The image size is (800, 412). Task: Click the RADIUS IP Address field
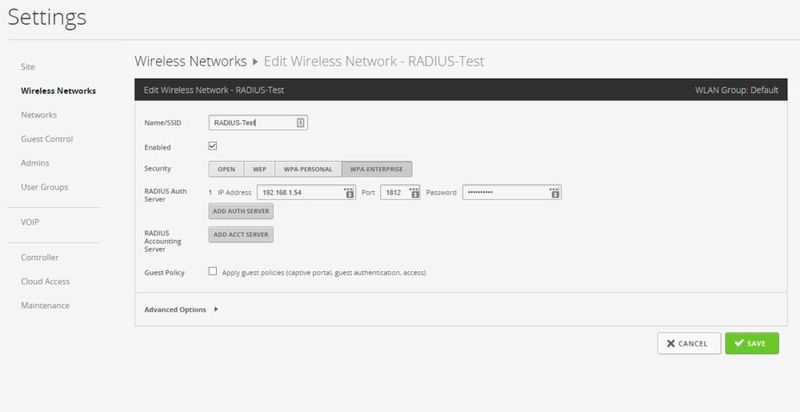click(x=306, y=192)
